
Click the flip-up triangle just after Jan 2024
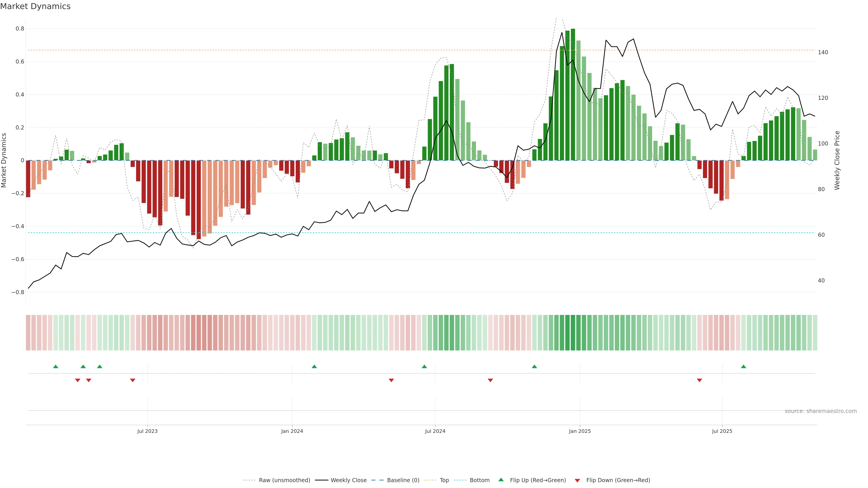(x=314, y=366)
